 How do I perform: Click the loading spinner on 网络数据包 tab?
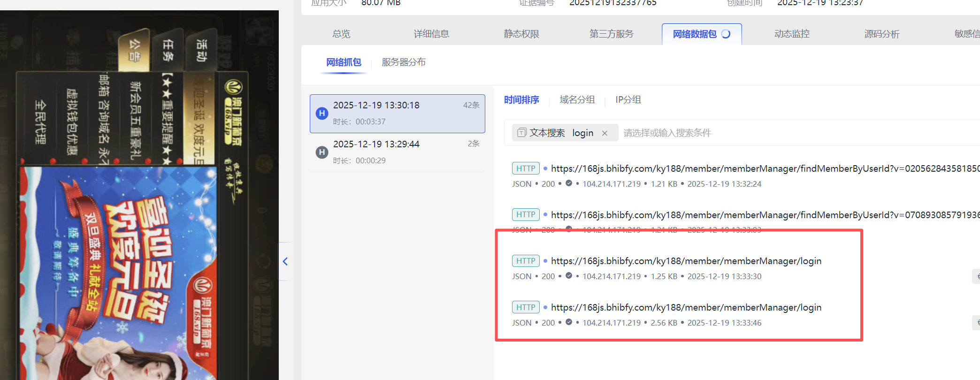726,34
